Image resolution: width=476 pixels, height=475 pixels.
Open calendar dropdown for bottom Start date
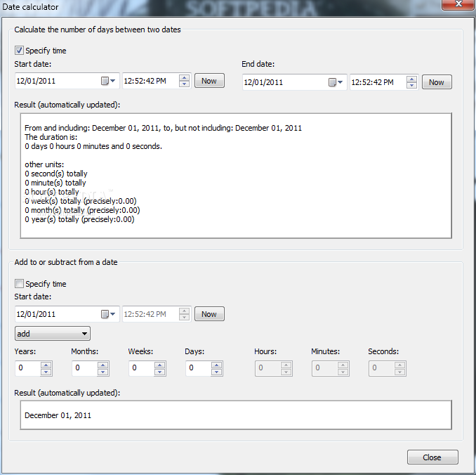tap(108, 314)
